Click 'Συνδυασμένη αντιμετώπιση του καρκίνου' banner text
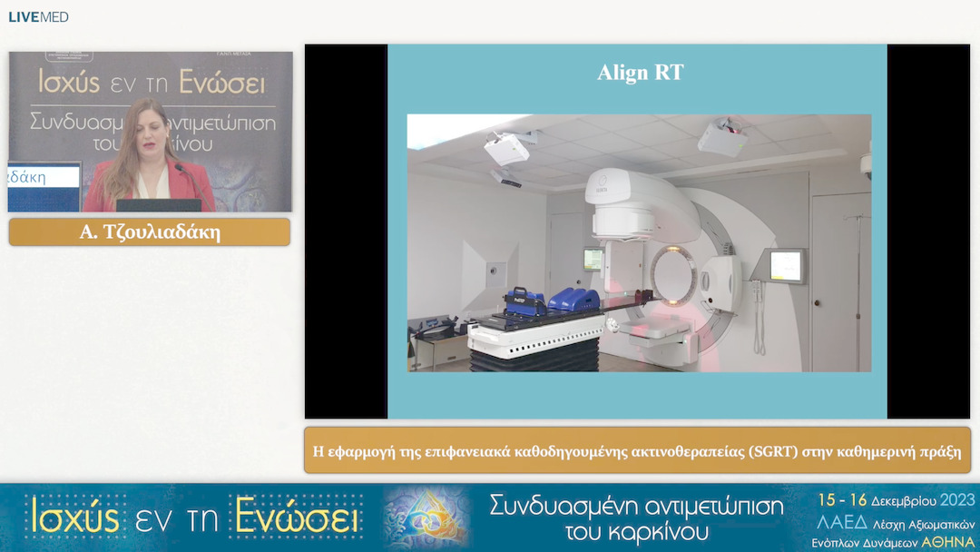980x552 pixels. (636, 517)
